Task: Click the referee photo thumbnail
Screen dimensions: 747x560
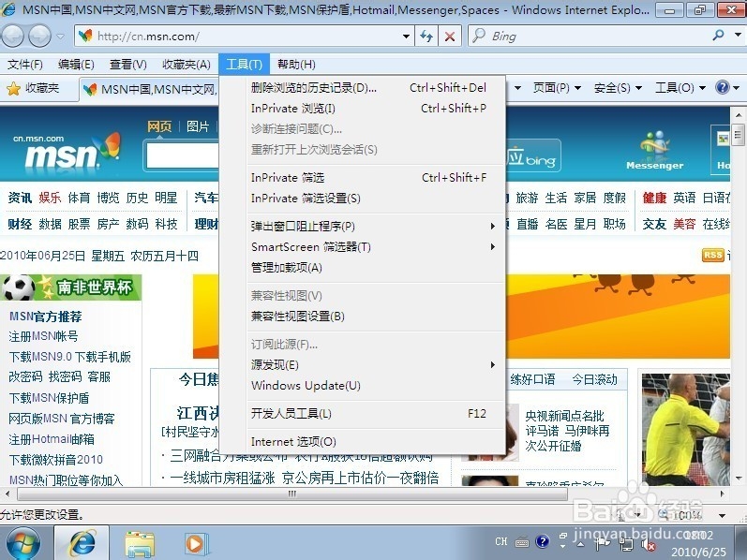Action: click(x=685, y=430)
